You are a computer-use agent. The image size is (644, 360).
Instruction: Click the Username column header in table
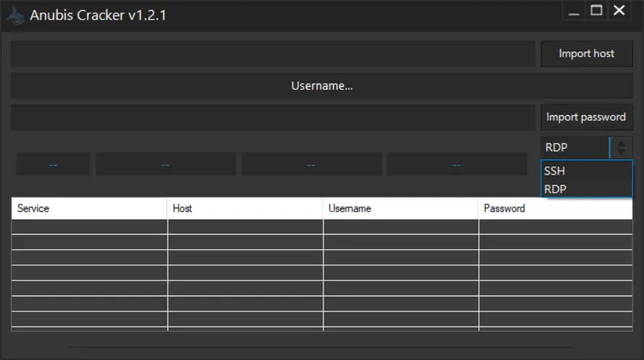click(400, 209)
